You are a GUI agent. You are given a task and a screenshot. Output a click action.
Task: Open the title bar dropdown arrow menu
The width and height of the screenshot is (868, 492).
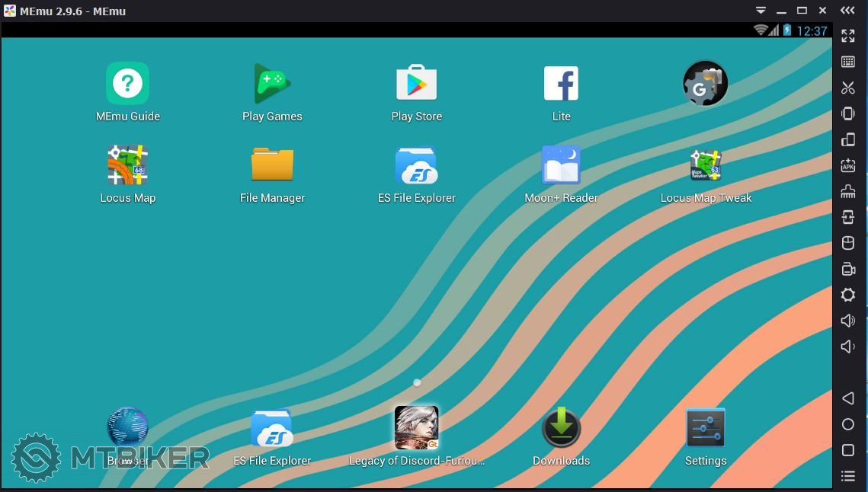point(761,11)
